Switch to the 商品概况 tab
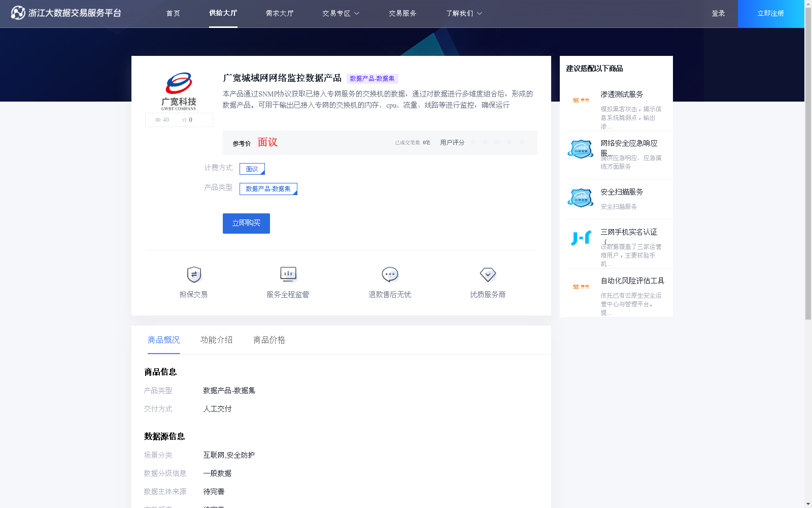 (x=164, y=340)
